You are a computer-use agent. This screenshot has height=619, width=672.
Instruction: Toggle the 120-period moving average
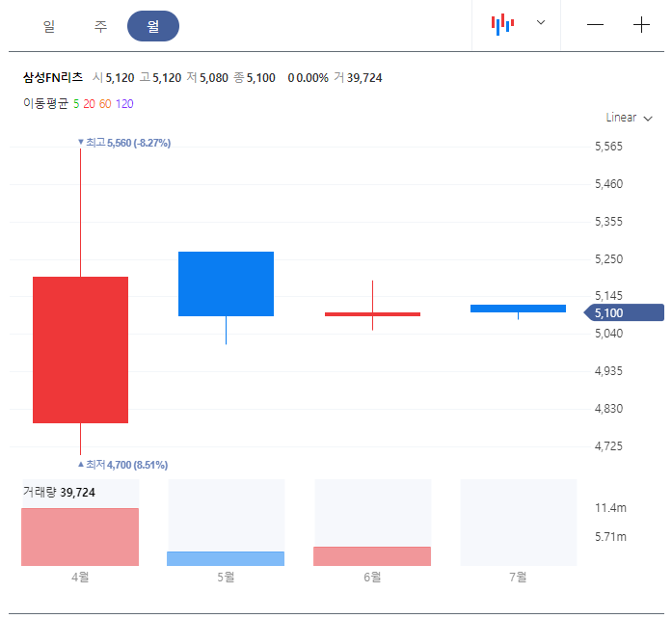pos(124,104)
